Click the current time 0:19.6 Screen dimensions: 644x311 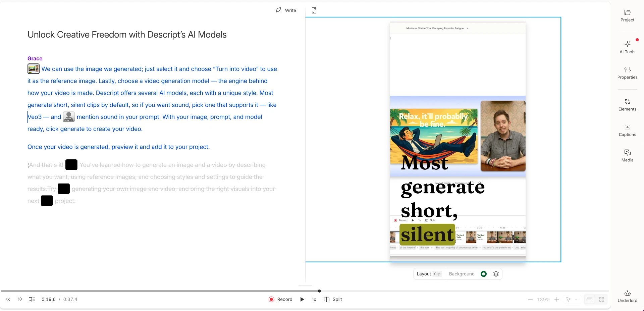pos(49,299)
